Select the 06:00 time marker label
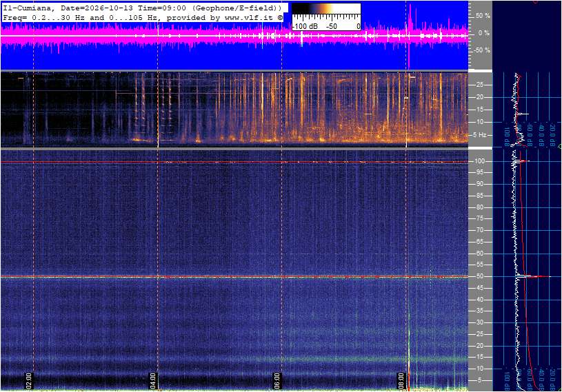The width and height of the screenshot is (562, 392). tap(277, 380)
